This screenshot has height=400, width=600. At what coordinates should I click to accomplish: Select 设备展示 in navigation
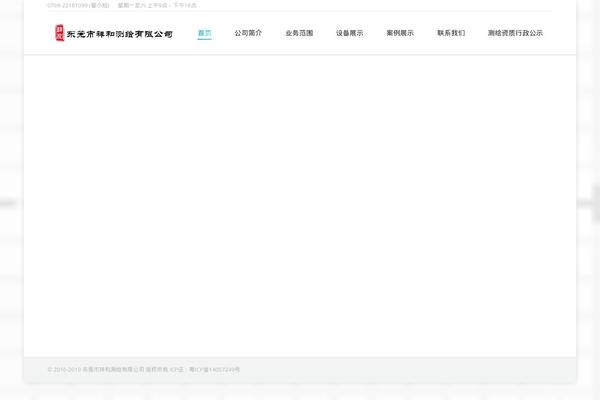click(x=350, y=33)
